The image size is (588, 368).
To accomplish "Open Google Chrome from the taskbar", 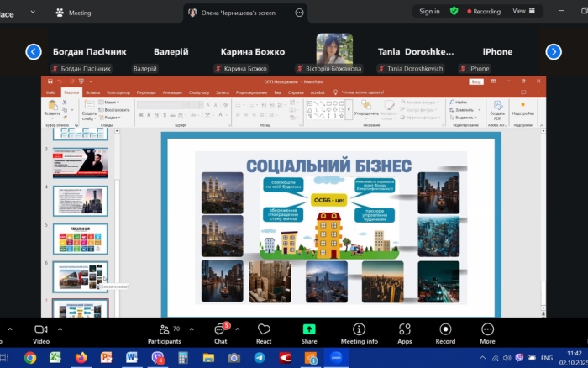I will (30, 357).
